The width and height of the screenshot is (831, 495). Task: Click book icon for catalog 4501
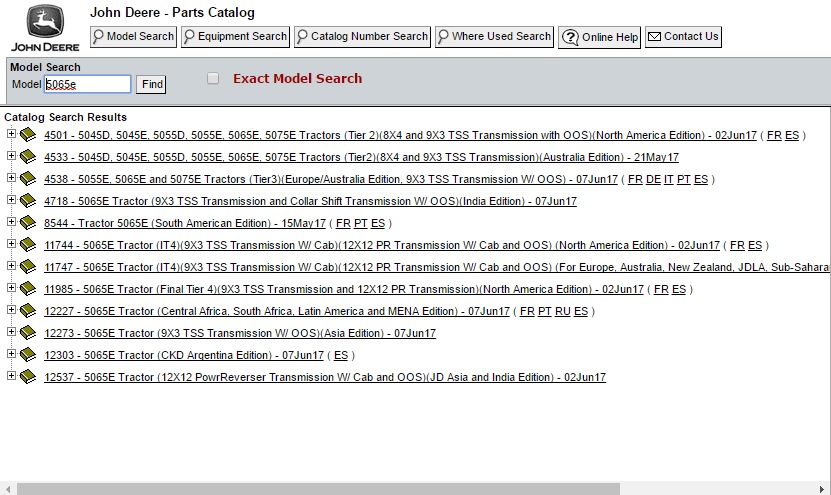click(x=27, y=135)
